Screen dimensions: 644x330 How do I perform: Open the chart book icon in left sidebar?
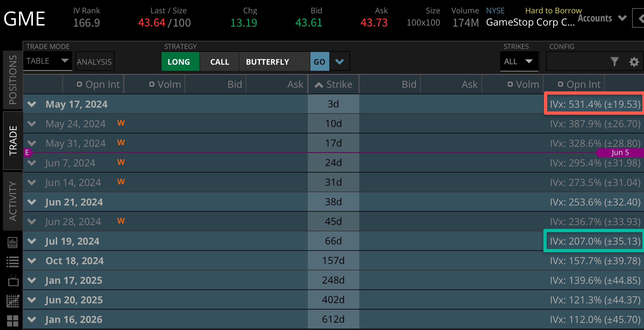13,242
